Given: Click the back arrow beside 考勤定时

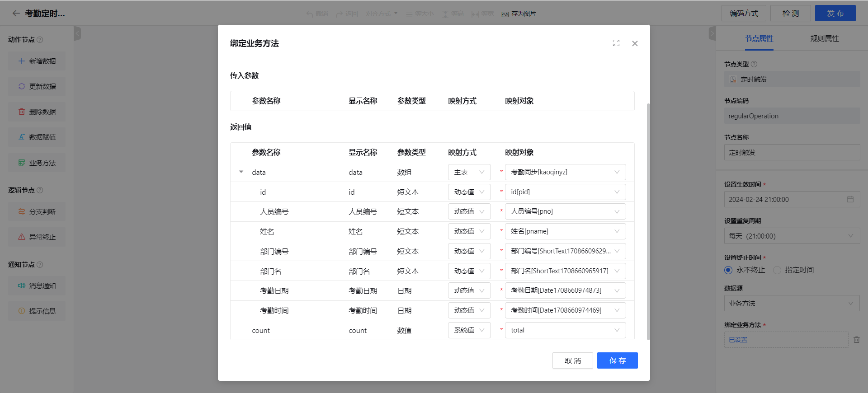Looking at the screenshot, I should tap(16, 14).
